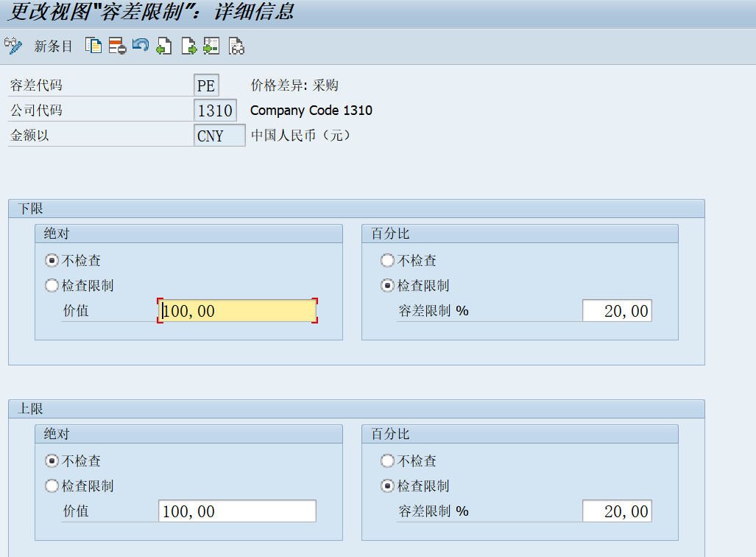756x557 pixels.
Task: Go to next entry icon
Action: pos(189,46)
